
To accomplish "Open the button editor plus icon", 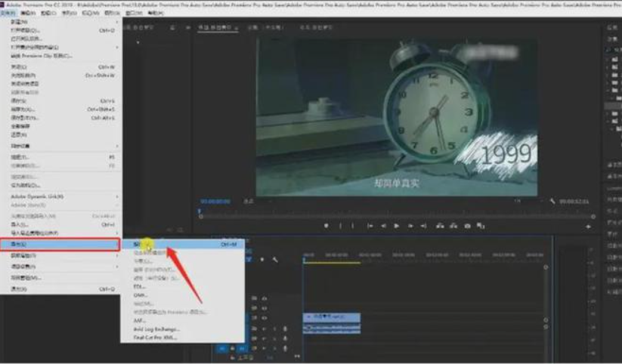I will point(588,227).
